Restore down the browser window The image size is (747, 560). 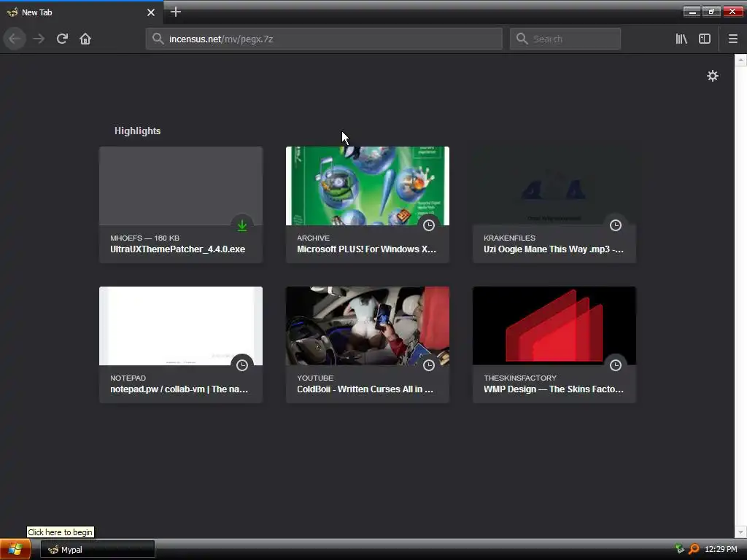click(x=712, y=12)
